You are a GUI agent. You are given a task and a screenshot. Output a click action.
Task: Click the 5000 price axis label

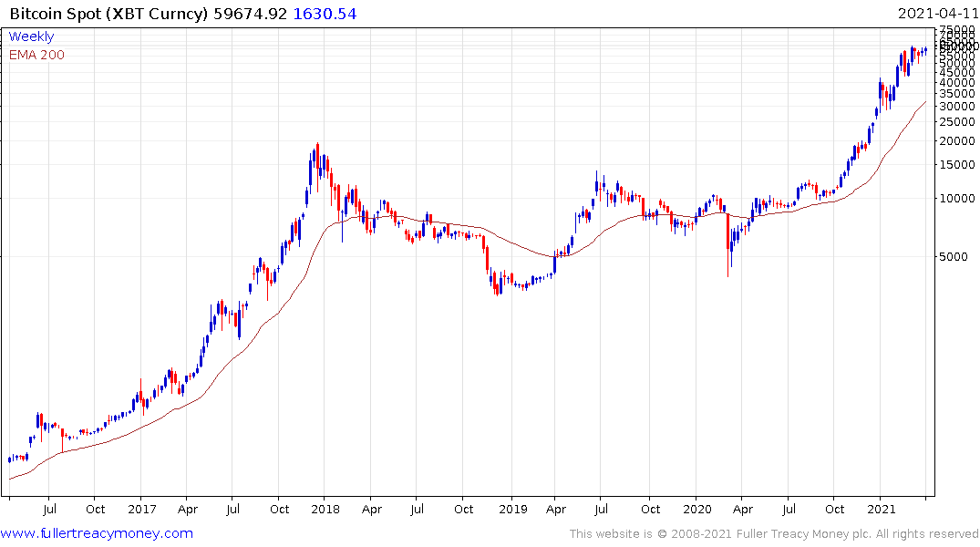954,257
